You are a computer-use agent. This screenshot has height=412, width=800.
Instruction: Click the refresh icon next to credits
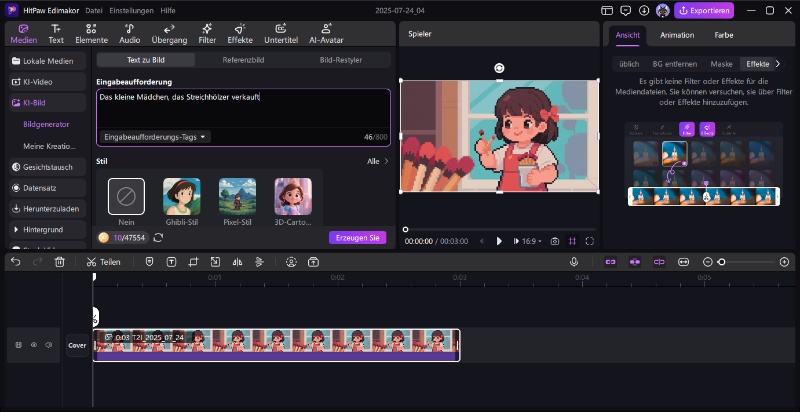click(158, 237)
